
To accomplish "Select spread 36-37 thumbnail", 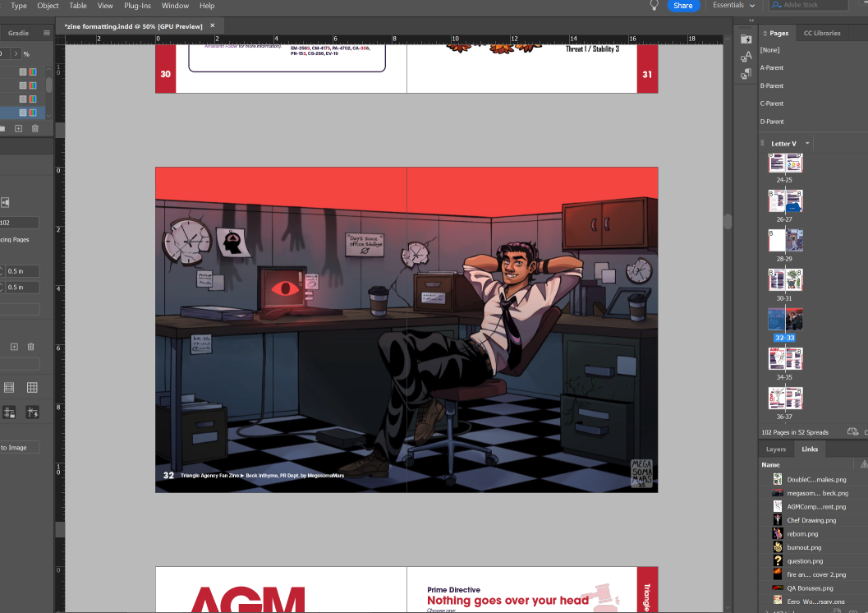I will (785, 399).
